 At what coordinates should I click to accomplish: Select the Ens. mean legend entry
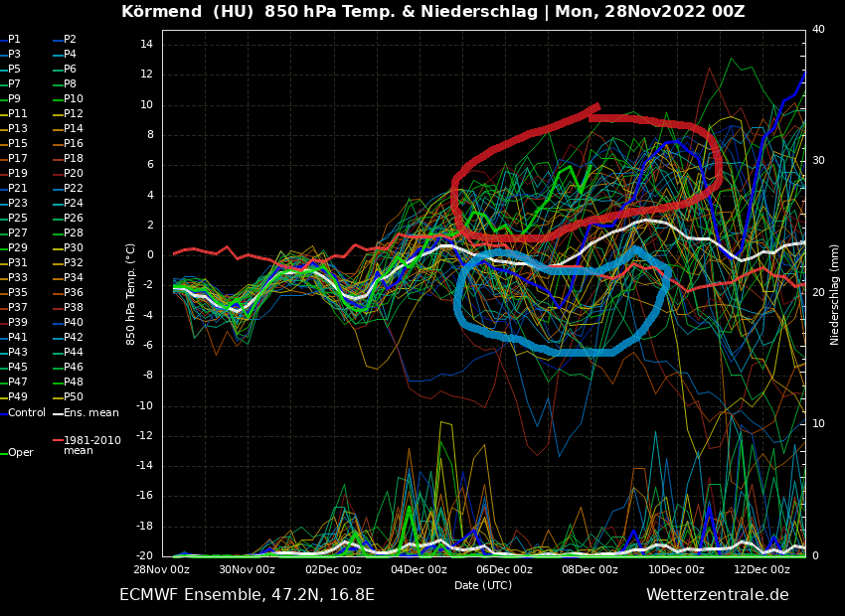(90, 412)
